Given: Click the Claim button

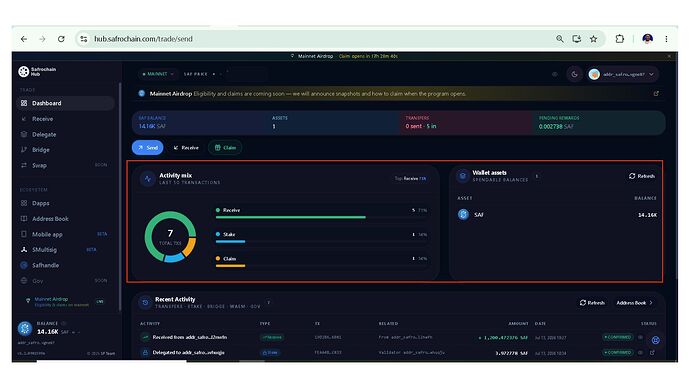Looking at the screenshot, I should point(225,148).
